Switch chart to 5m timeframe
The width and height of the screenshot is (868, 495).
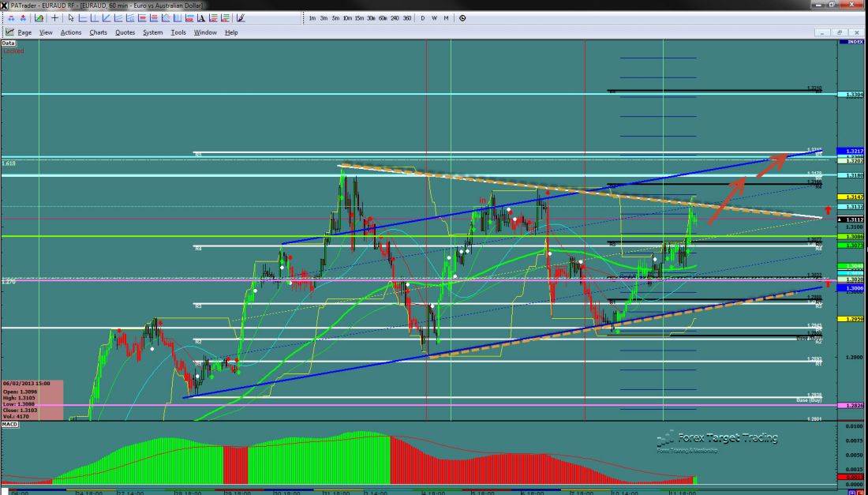[335, 17]
